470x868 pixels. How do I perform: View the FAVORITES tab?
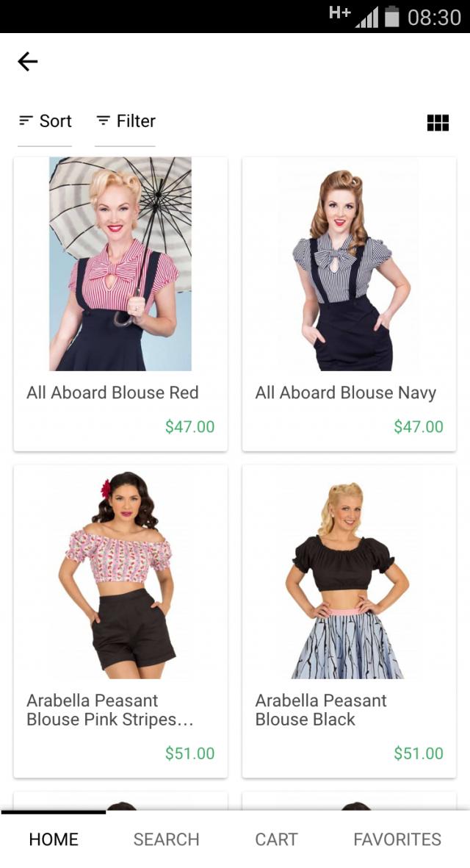pyautogui.click(x=397, y=839)
